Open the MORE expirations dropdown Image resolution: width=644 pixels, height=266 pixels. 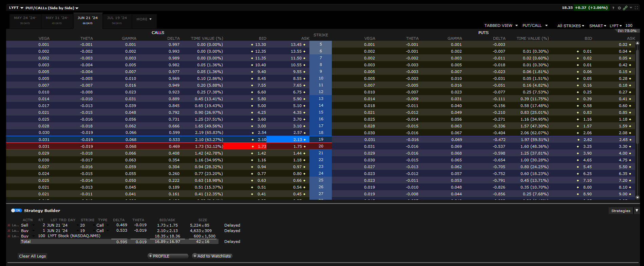[x=144, y=19]
